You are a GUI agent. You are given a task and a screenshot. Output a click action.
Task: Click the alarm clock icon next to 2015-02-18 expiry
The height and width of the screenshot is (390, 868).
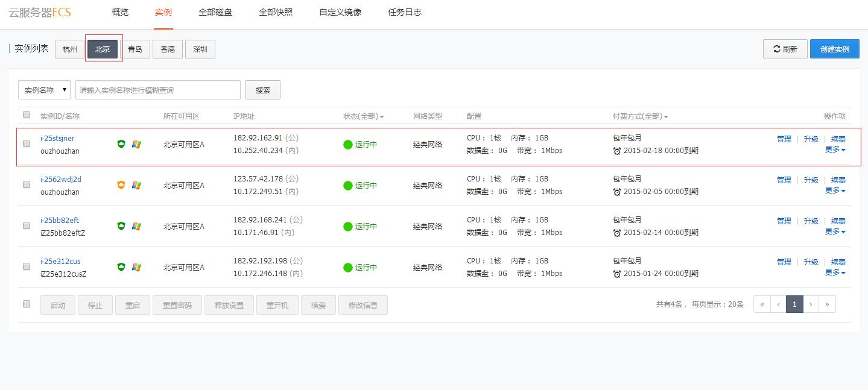click(x=616, y=151)
